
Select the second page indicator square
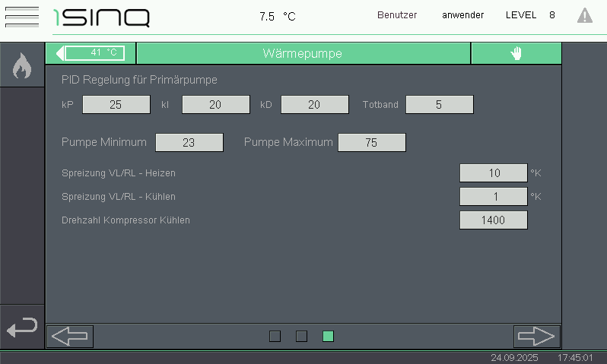tap(301, 336)
